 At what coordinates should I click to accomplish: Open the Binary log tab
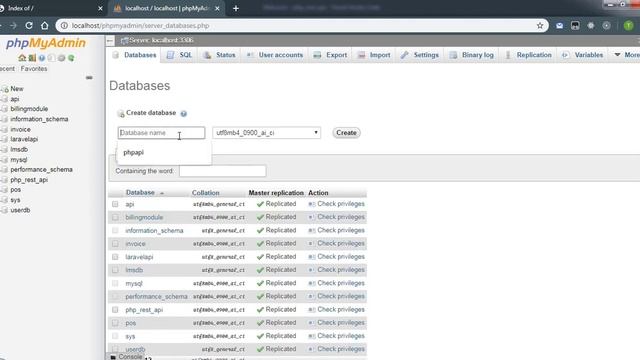(x=472, y=55)
